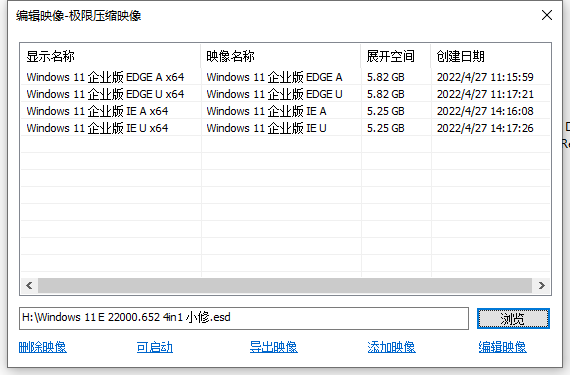The width and height of the screenshot is (570, 375).
Task: Close the 编辑映像 dialog window
Action: pos(547,15)
